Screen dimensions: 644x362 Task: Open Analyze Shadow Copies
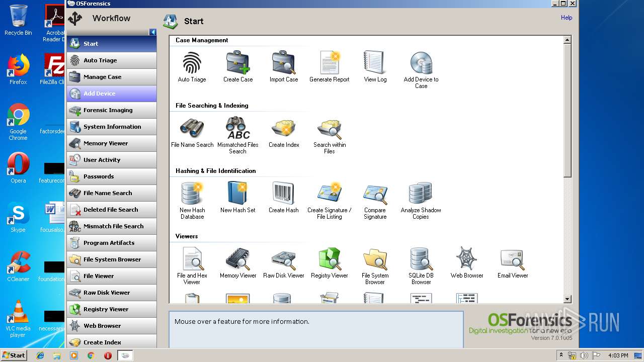tap(421, 194)
